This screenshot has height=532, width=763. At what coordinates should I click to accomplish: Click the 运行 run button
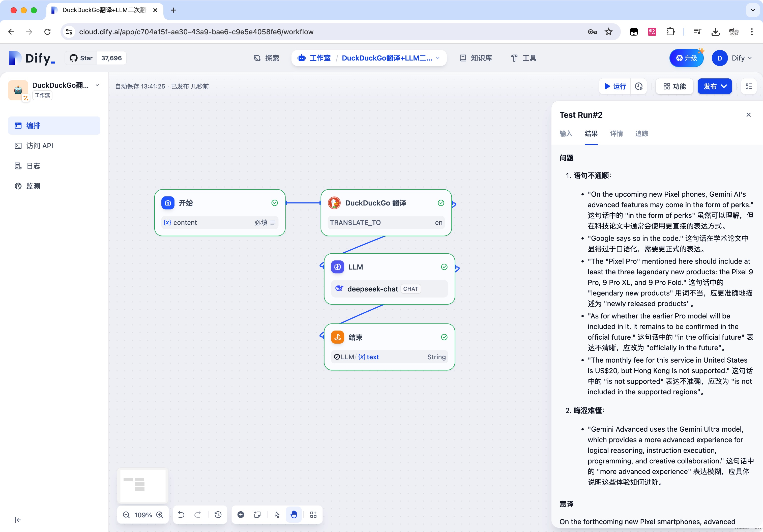pos(615,86)
